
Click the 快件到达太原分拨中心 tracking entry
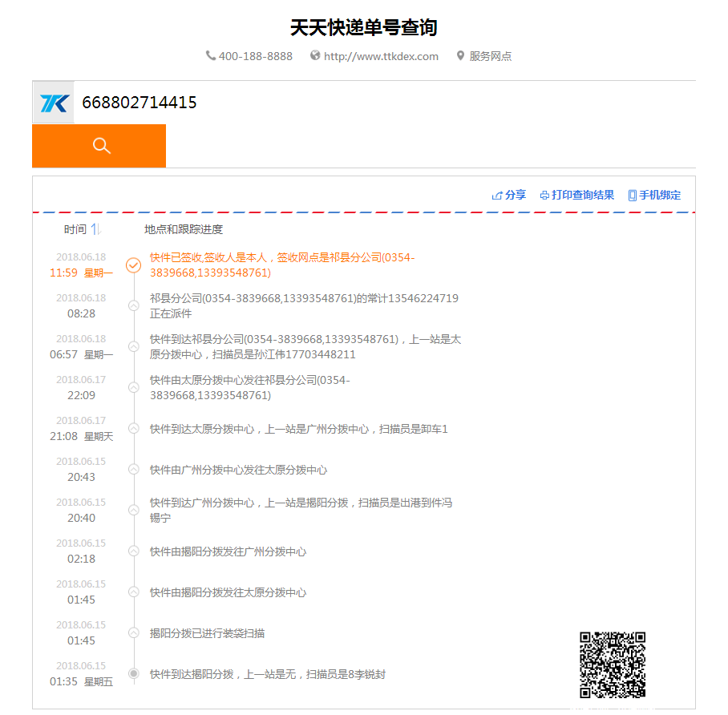[298, 429]
